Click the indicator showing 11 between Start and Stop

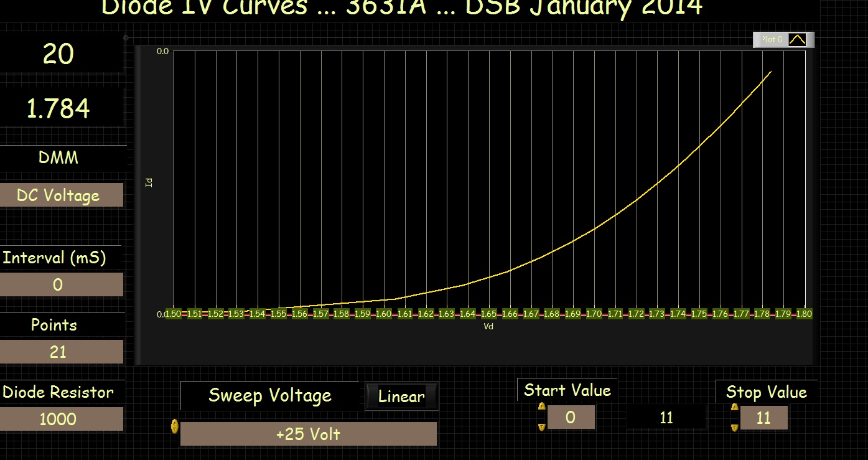666,418
